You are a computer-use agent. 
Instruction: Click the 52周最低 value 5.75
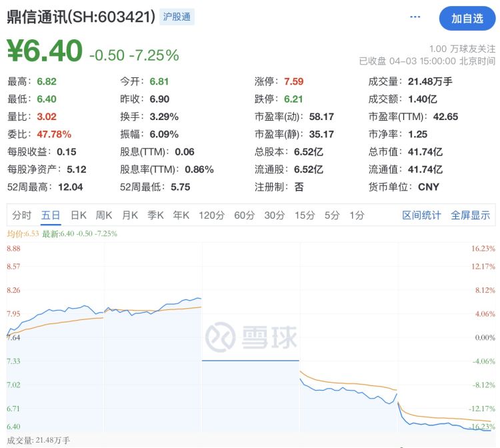point(181,187)
